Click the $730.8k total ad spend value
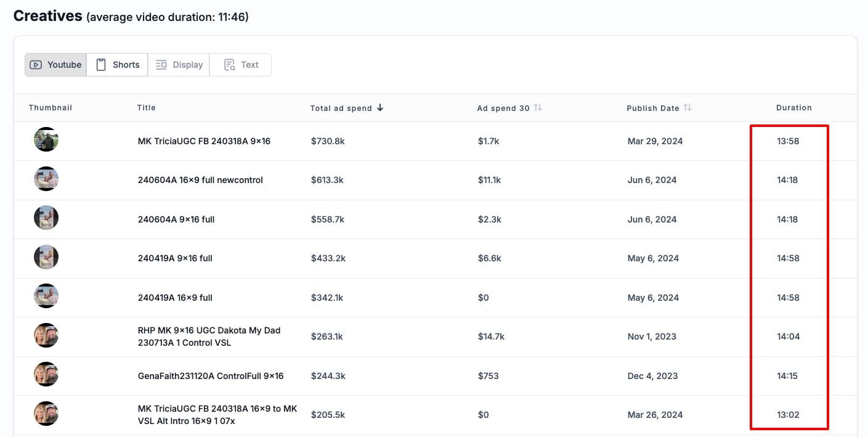 pyautogui.click(x=328, y=141)
